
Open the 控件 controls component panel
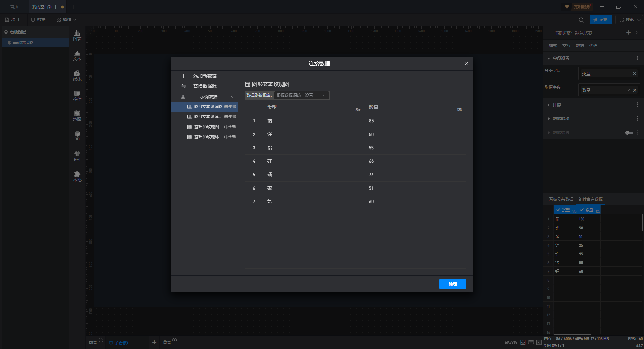(x=77, y=96)
